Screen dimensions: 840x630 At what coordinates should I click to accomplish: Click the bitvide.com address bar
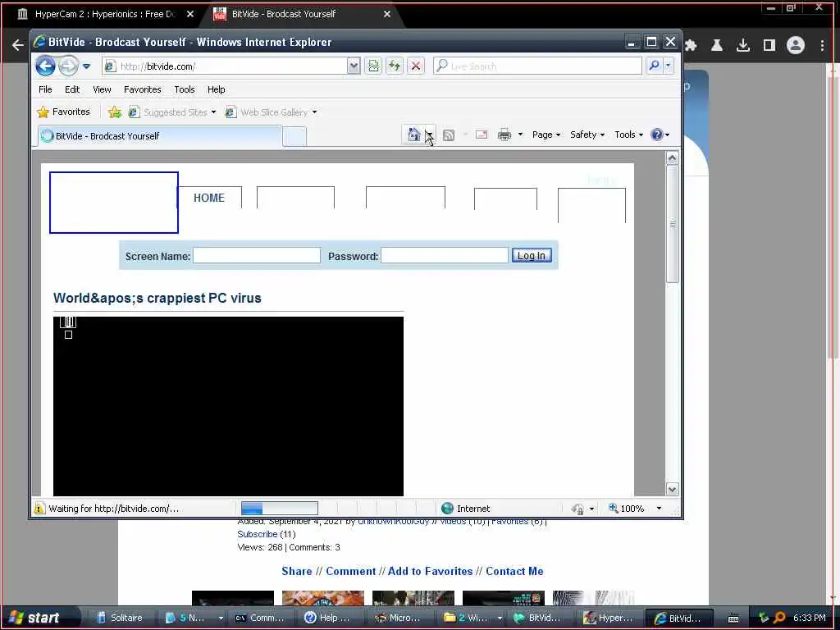tap(226, 66)
